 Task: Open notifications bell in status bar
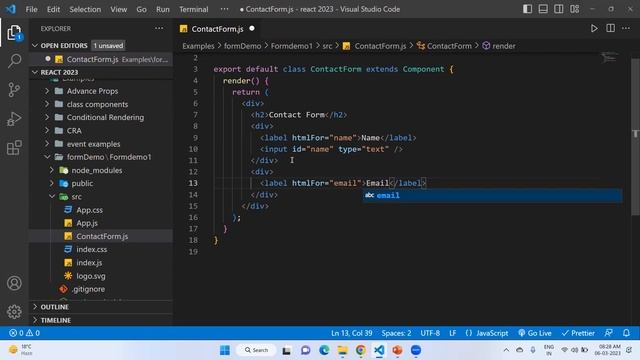coord(626,333)
